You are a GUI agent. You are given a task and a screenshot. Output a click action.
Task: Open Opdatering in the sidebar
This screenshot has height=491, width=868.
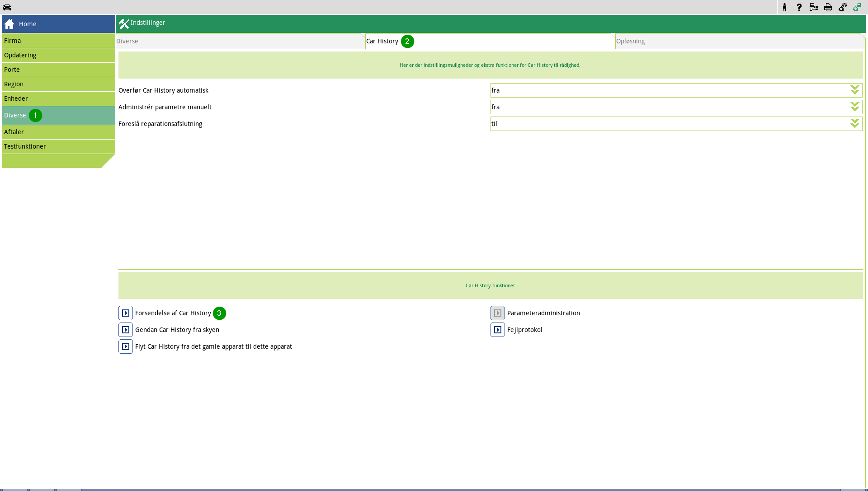(x=59, y=55)
